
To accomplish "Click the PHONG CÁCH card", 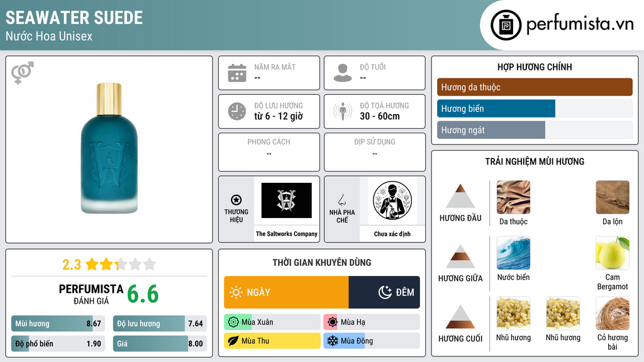I will pos(269,152).
